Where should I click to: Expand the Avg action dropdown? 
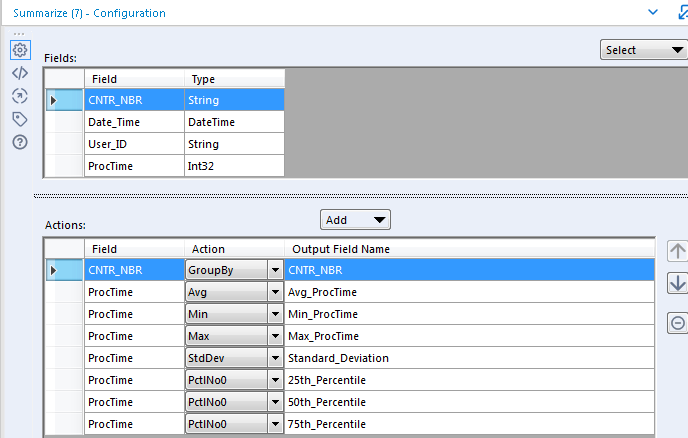[275, 292]
